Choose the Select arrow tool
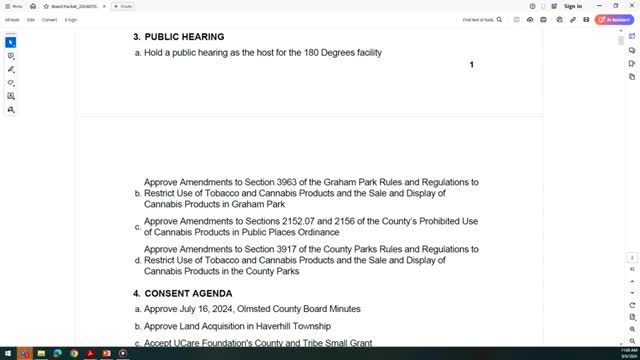The width and height of the screenshot is (640, 360). point(11,42)
